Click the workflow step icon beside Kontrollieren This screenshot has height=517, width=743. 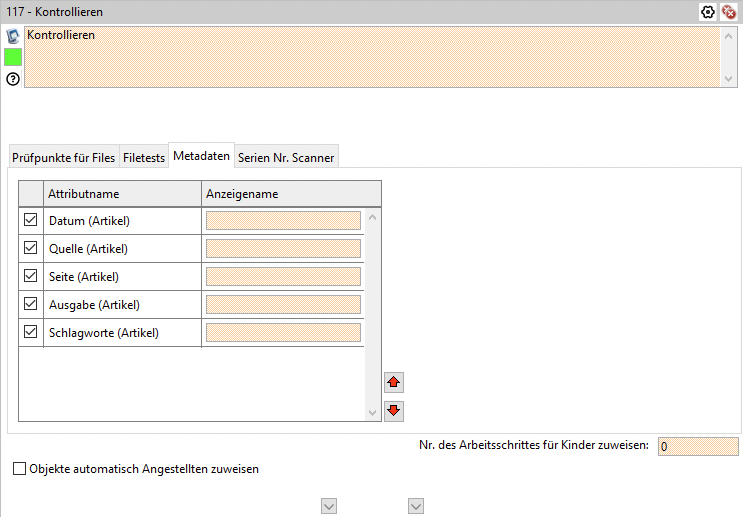point(13,36)
